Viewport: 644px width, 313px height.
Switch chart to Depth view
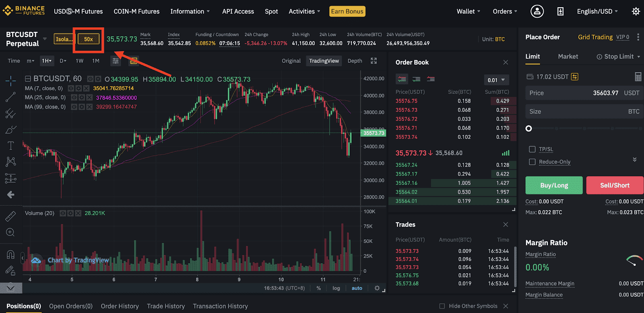(x=355, y=61)
